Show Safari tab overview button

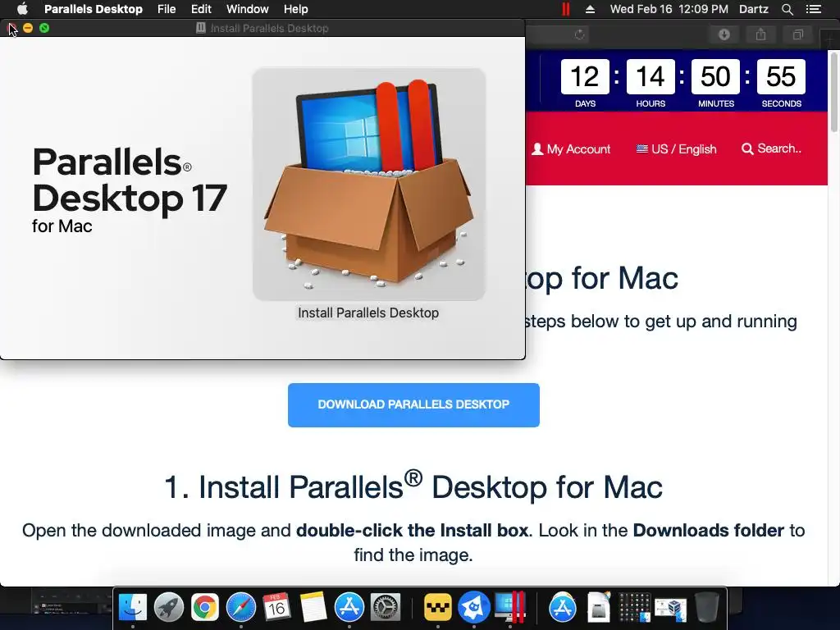[797, 34]
